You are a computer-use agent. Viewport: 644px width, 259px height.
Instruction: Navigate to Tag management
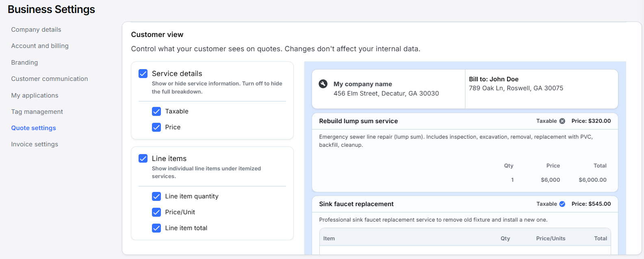[x=37, y=112]
